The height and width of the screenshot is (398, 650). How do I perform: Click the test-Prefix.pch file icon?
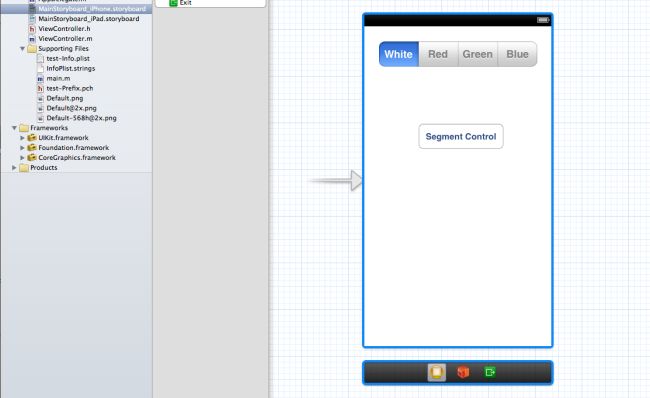(x=40, y=88)
